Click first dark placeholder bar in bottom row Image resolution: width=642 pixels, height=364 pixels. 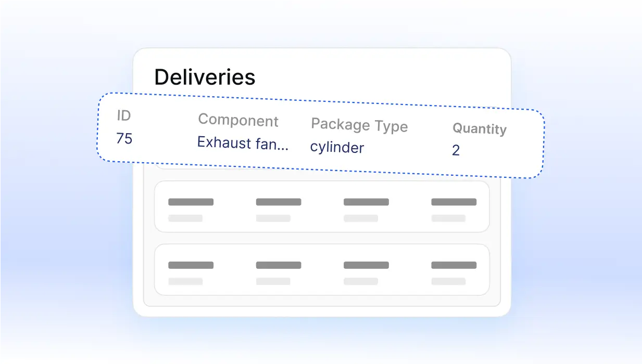click(191, 265)
